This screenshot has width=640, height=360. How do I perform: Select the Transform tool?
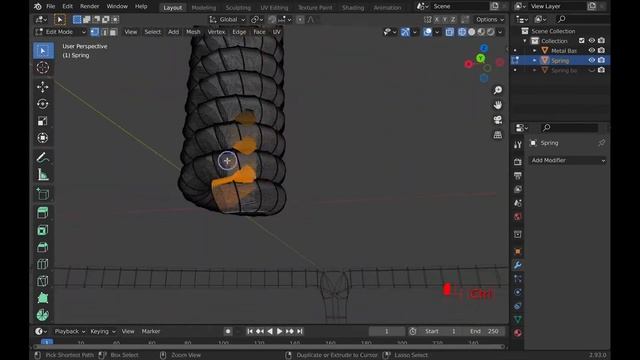click(43, 138)
